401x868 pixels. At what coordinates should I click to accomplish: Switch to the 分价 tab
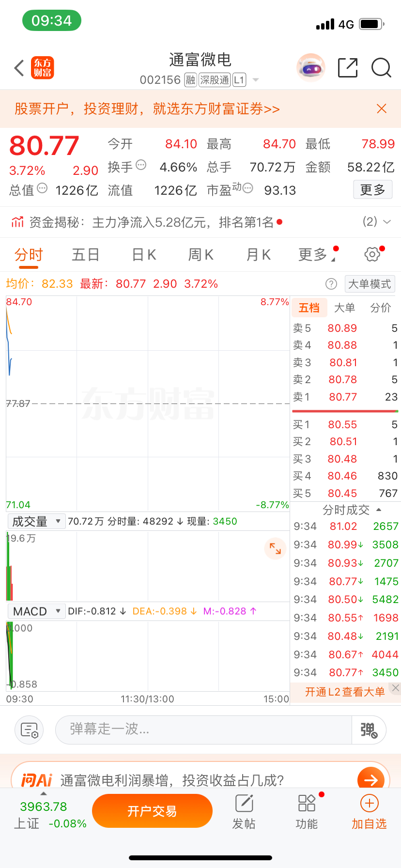tap(381, 308)
